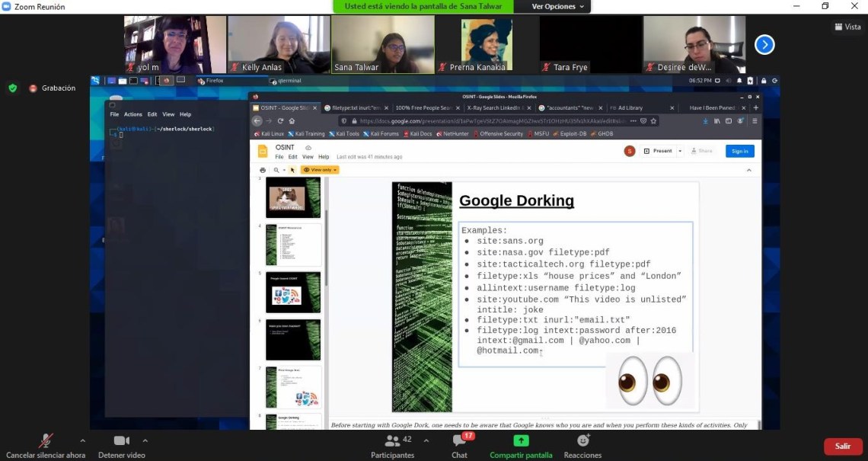This screenshot has width=868, height=461.
Task: Click the green encryption shield icon
Action: pyautogui.click(x=12, y=88)
